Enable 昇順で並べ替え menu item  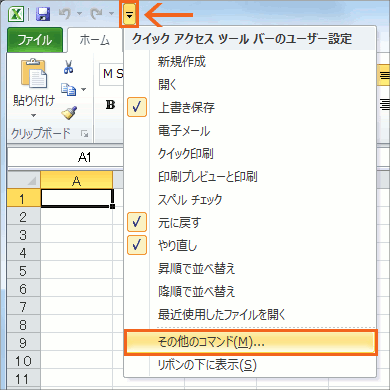250,269
